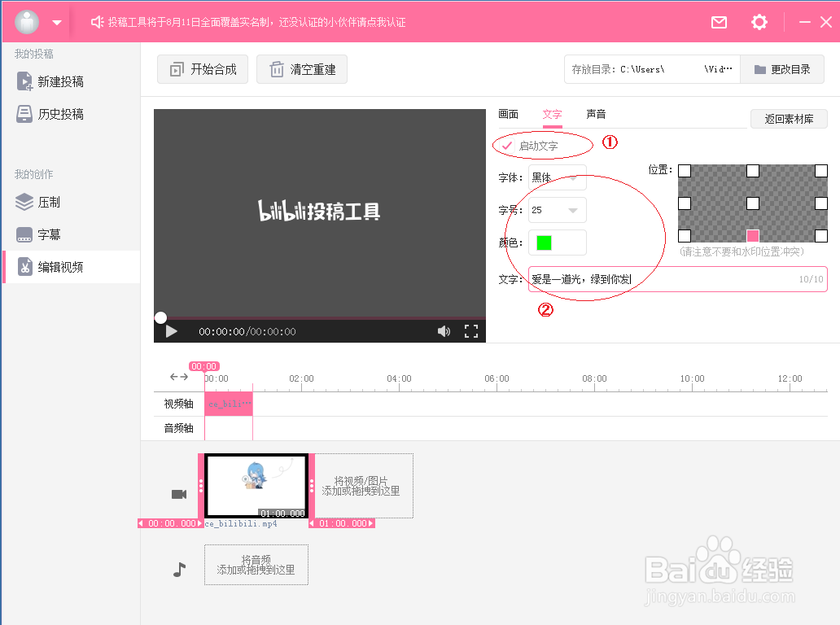Select the pink clip on 视频轴
The width and height of the screenshot is (840, 625).
point(229,404)
